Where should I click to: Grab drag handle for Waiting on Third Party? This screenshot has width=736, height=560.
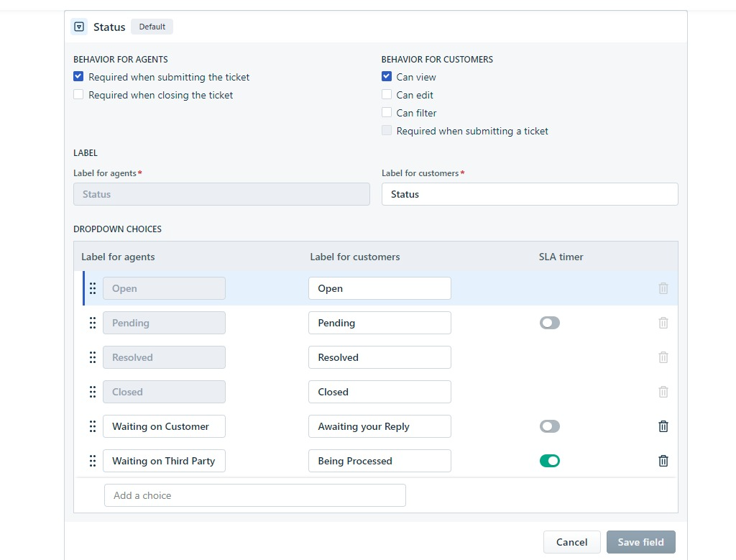click(x=93, y=461)
